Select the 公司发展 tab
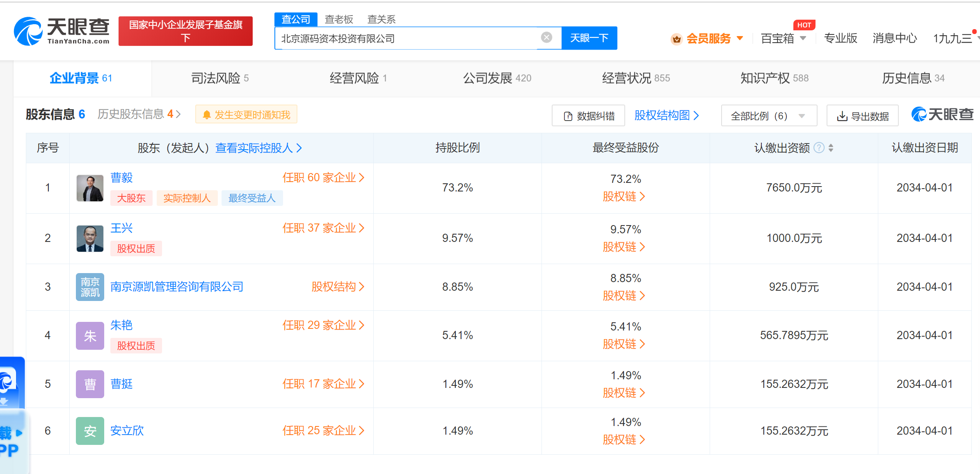 pos(497,78)
